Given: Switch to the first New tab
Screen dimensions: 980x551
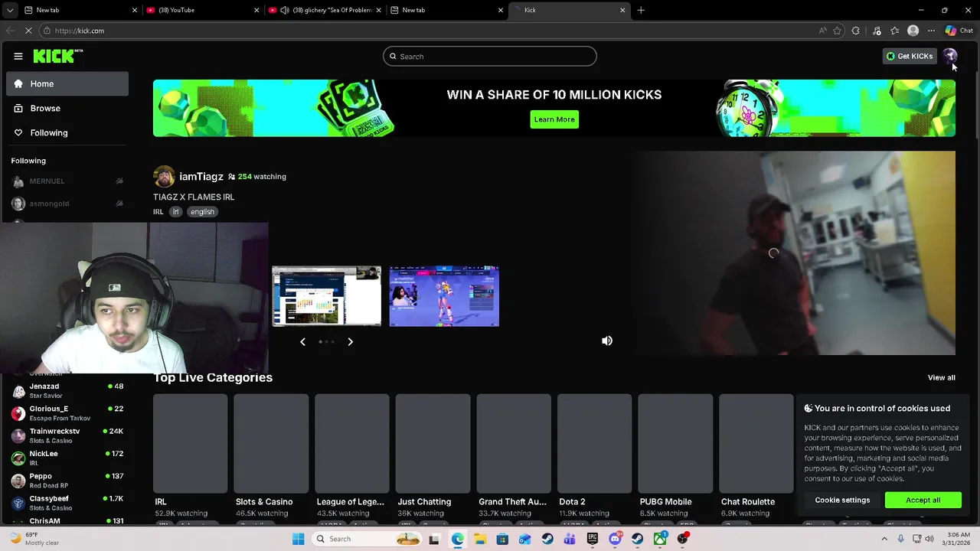Looking at the screenshot, I should pyautogui.click(x=80, y=10).
